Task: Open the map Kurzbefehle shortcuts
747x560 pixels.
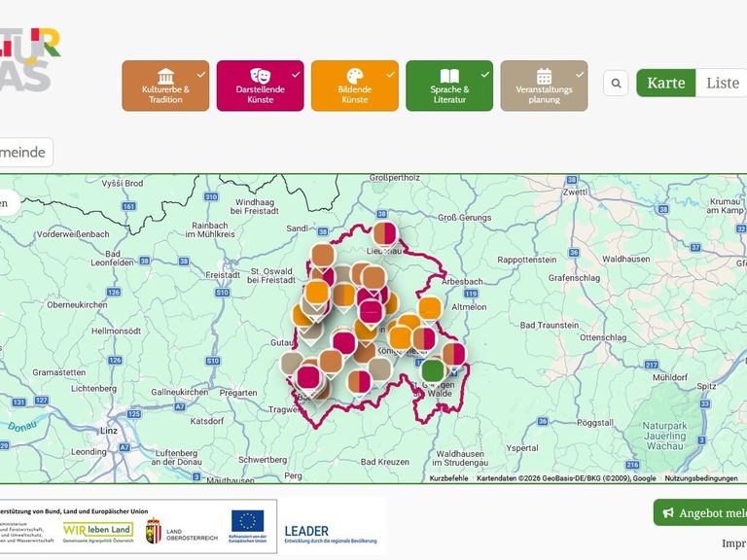Action: coord(449,478)
